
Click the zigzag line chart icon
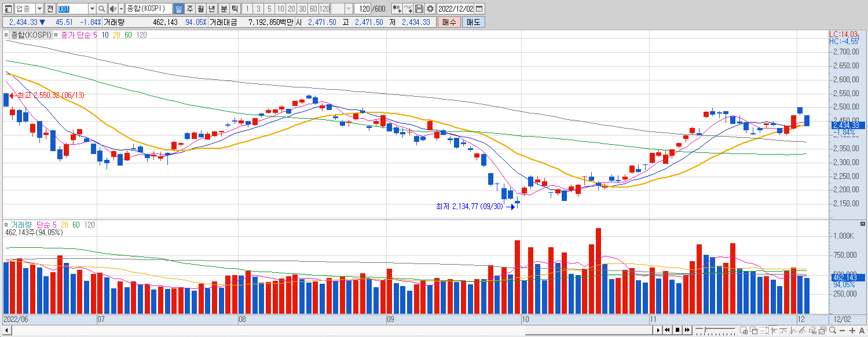pyautogui.click(x=793, y=330)
